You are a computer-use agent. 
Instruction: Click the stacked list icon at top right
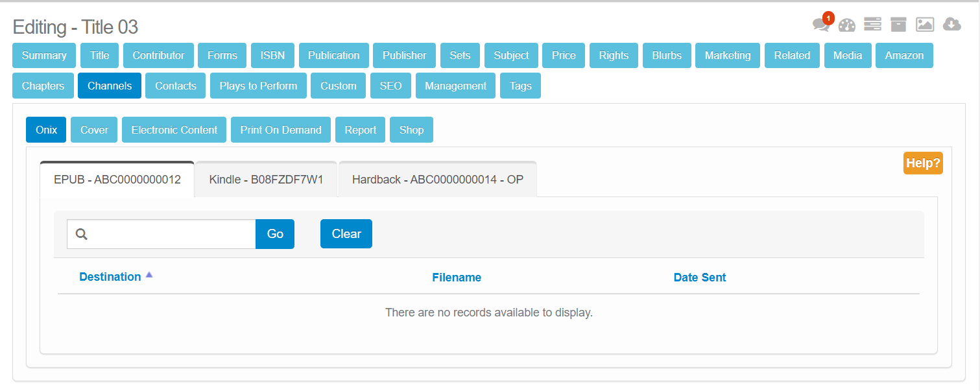coord(873,25)
